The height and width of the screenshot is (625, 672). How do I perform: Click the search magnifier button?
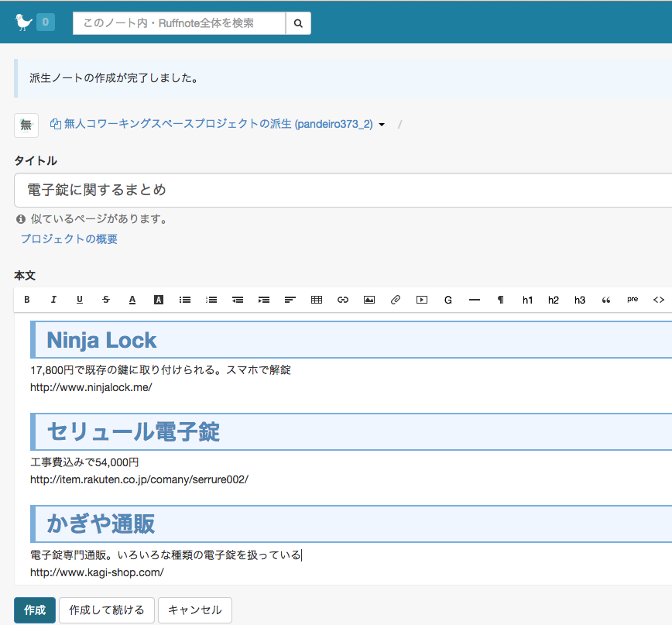point(298,23)
